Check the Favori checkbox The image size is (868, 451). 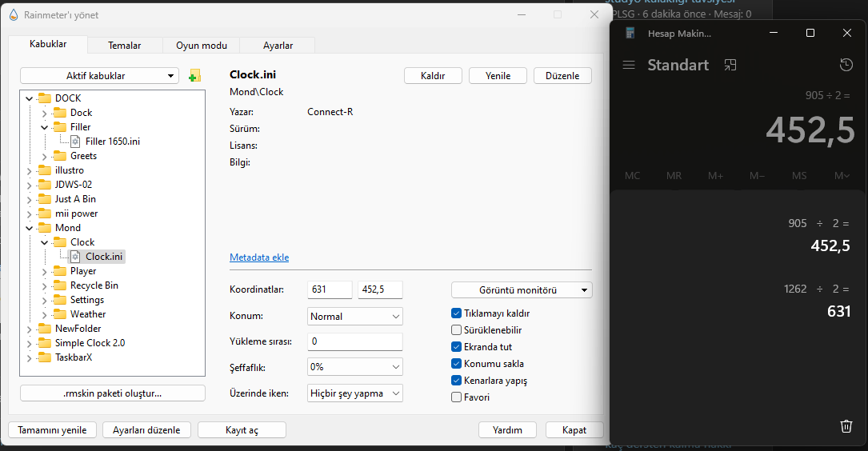pyautogui.click(x=457, y=397)
